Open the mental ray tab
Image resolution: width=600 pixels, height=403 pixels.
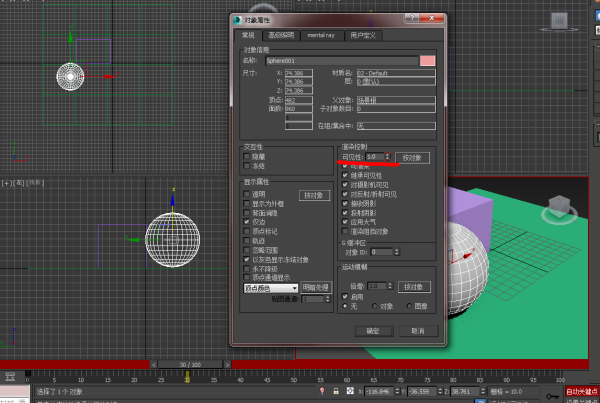coord(321,36)
